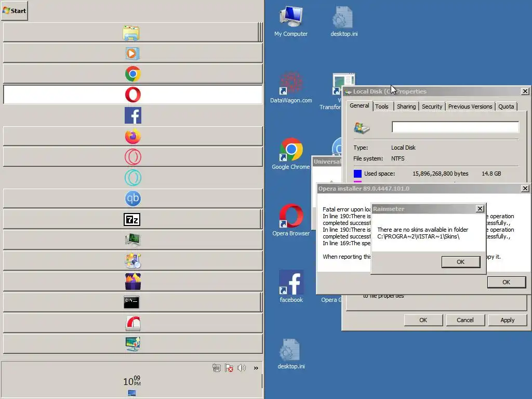Open the Action Center flag tray icon
This screenshot has height=399, width=532.
pyautogui.click(x=229, y=368)
